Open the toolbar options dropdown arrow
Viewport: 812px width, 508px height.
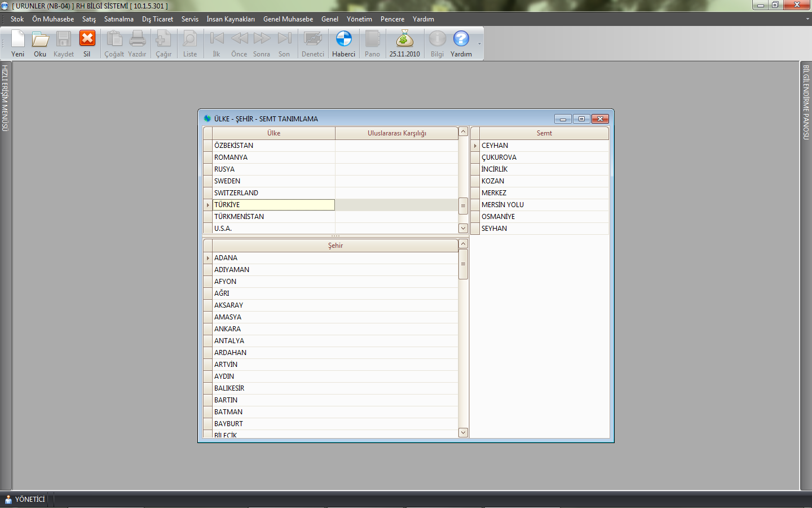click(480, 44)
